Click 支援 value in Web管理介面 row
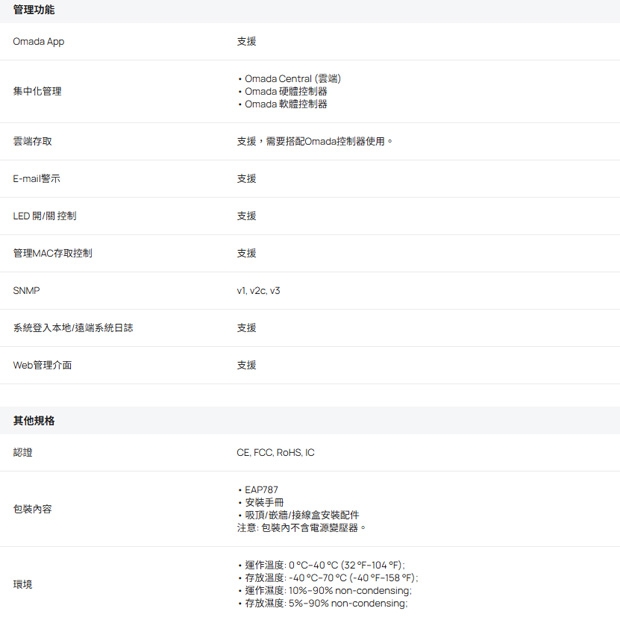The image size is (620, 620). [x=246, y=365]
